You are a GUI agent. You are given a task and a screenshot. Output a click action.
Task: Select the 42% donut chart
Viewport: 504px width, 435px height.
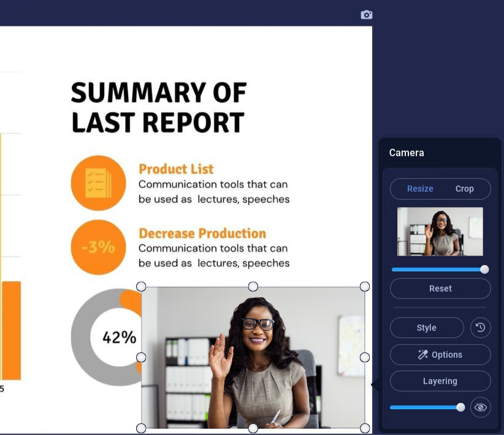point(105,337)
